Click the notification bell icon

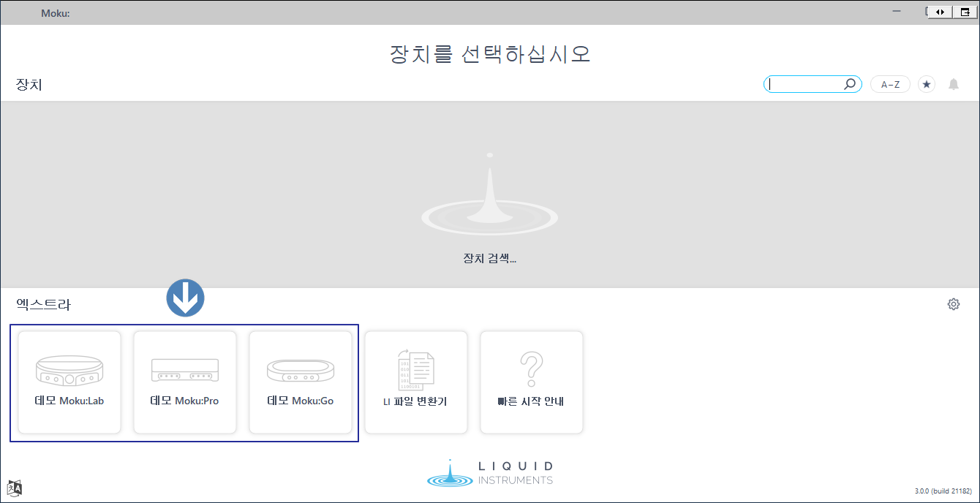[953, 85]
